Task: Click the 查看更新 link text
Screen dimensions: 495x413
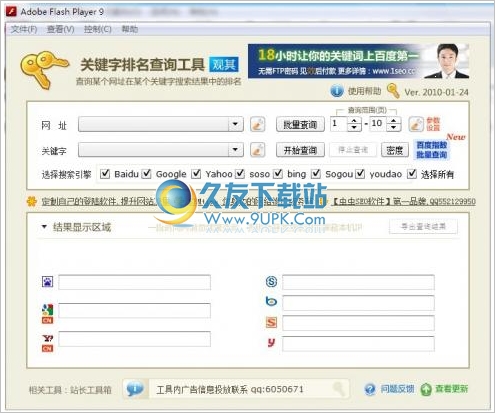Action: pyautogui.click(x=451, y=389)
